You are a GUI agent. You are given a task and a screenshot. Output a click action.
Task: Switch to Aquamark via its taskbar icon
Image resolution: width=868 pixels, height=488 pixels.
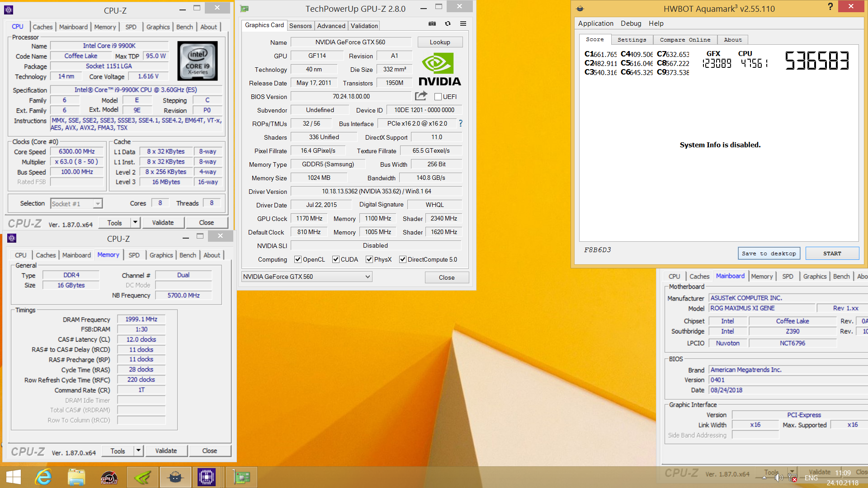click(x=175, y=477)
